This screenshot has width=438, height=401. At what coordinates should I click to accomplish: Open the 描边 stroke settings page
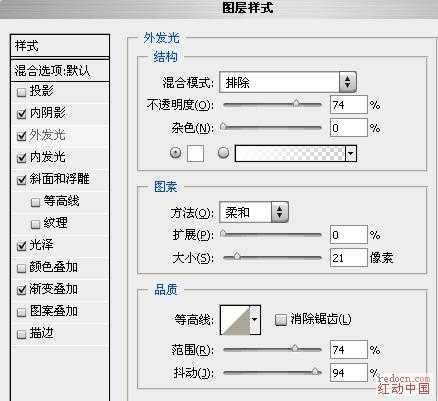[x=41, y=333]
